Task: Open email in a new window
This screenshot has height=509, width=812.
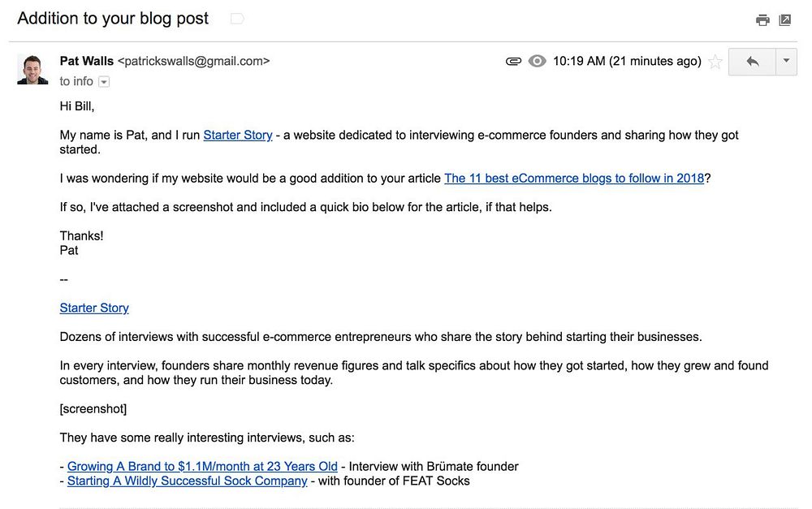Action: [784, 20]
